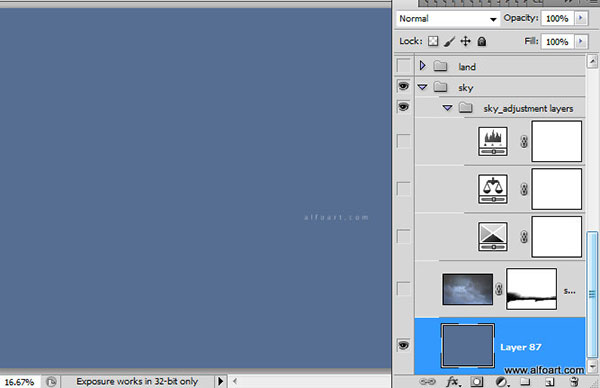Screen dimensions: 600x388
Task: Open the Opacity slider arrow
Action: tap(581, 18)
